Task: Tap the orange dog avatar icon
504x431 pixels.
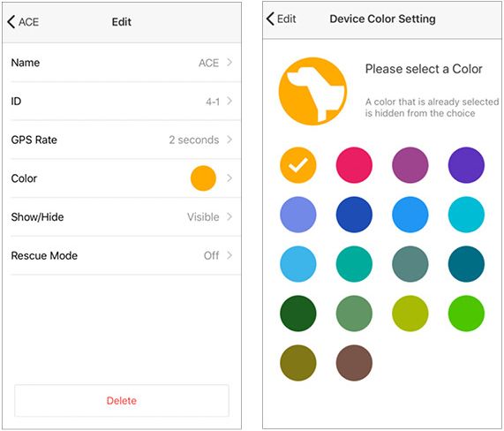Action: pos(312,91)
